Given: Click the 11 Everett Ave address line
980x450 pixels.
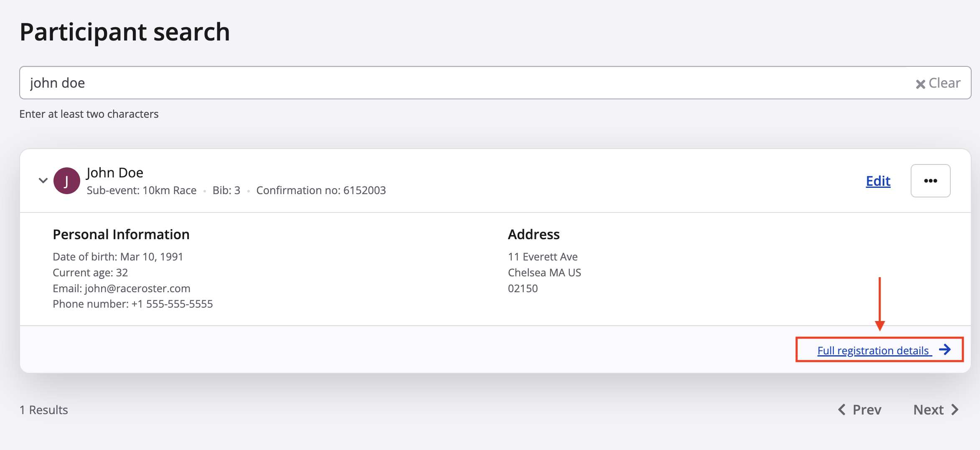Looking at the screenshot, I should [x=543, y=257].
